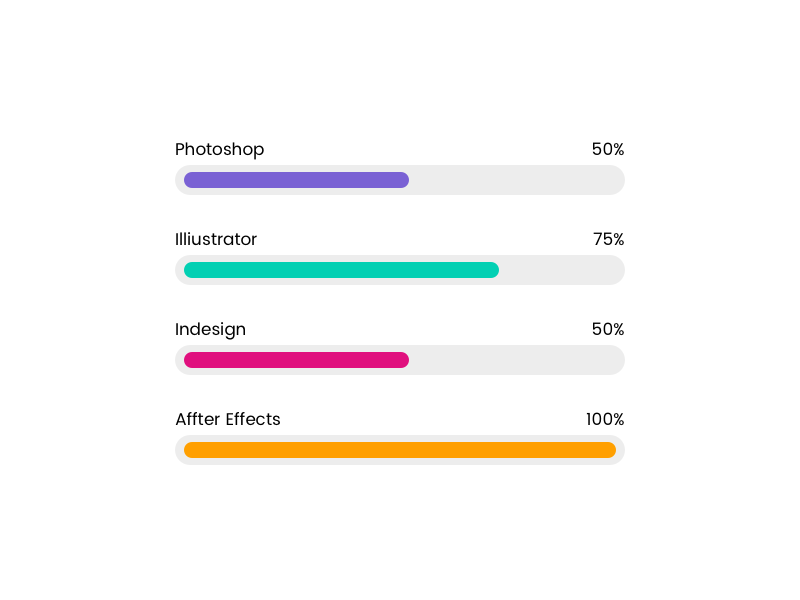Click the 50% value beside Indesign
Image resolution: width=800 pixels, height=600 pixels.
[607, 330]
